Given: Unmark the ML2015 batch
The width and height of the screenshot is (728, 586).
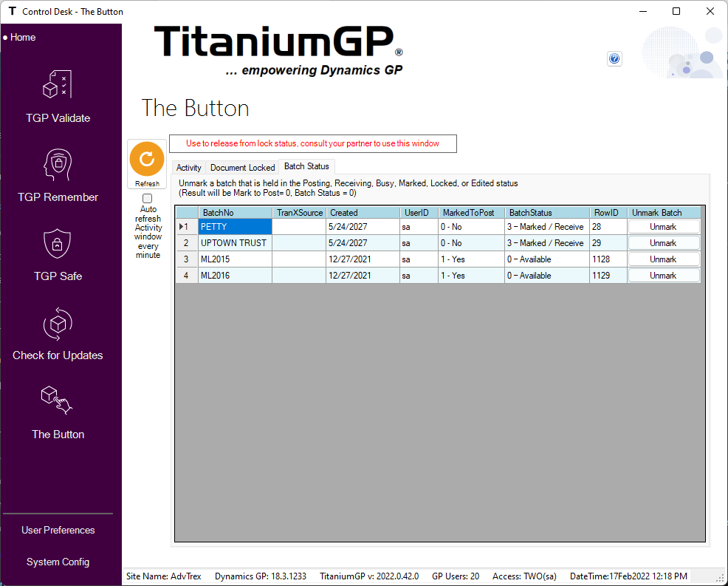Looking at the screenshot, I should [x=664, y=259].
